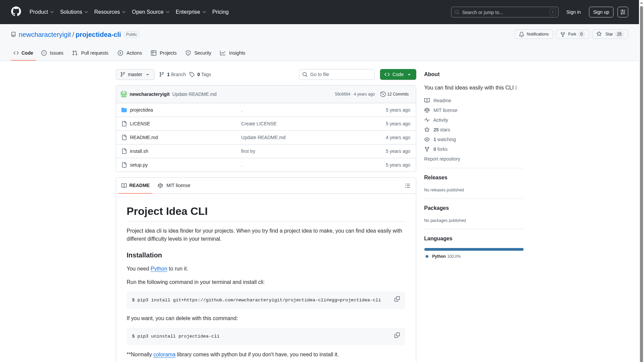Open commit hash 59c6664

coord(342,94)
